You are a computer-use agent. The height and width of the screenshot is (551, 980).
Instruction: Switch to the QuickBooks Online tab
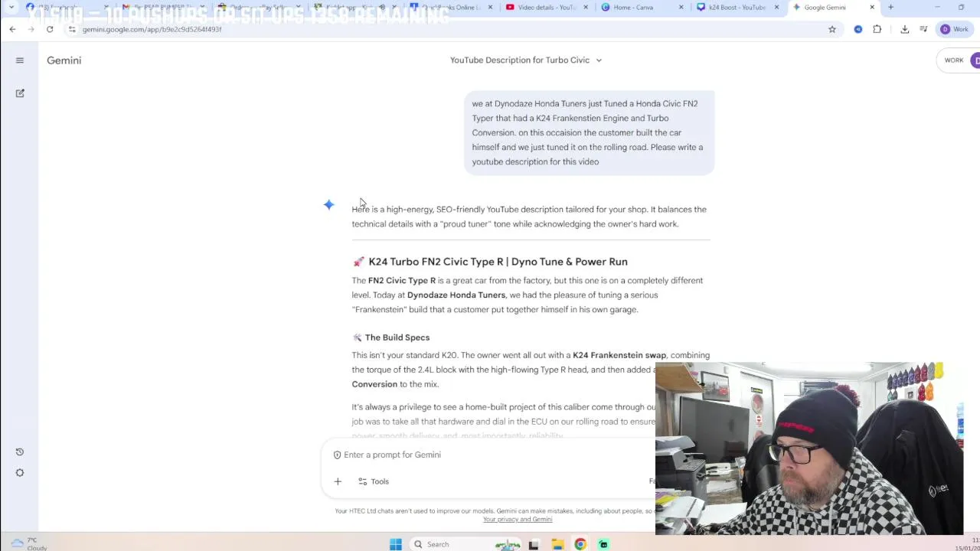pos(452,7)
